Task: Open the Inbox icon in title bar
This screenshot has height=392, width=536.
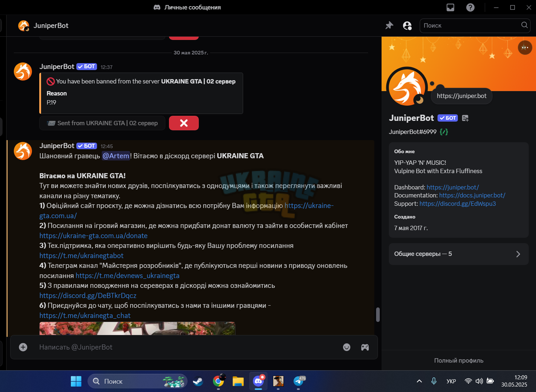Action: coord(450,7)
